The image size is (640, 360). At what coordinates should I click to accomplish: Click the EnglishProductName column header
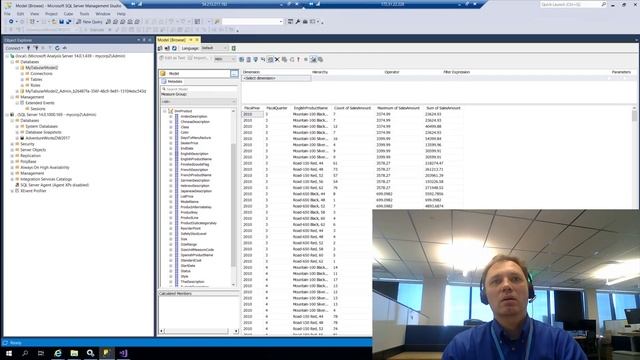point(311,108)
